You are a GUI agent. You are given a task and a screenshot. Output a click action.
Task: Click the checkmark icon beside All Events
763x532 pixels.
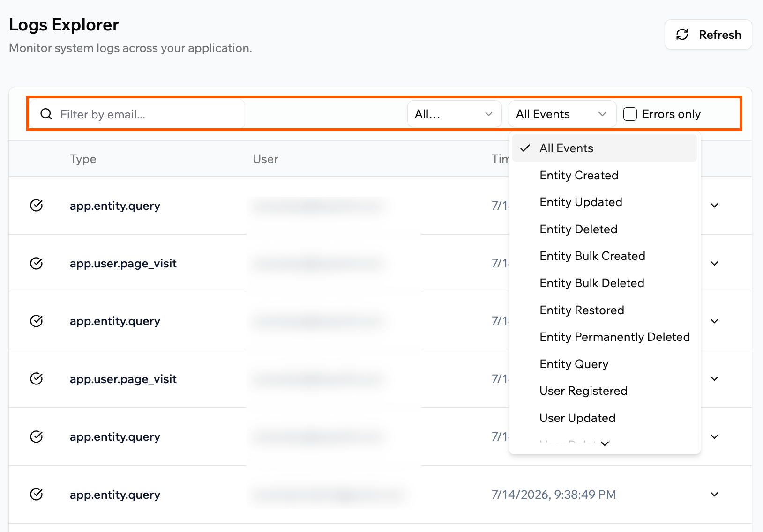[x=525, y=148]
